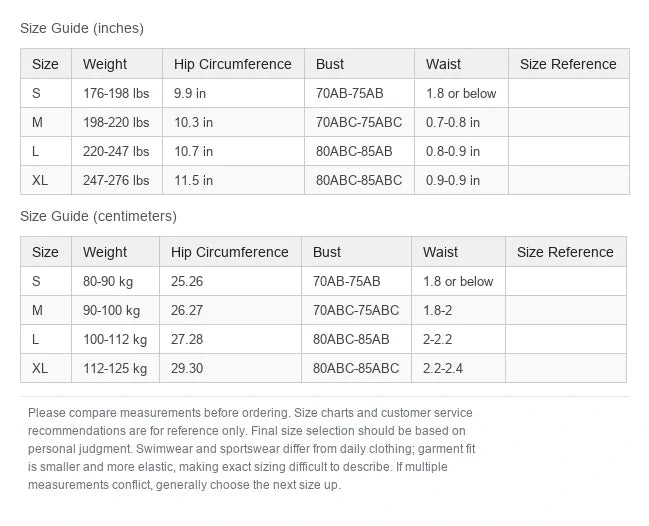Click the 26.27 hip circumference value
Screen dimensions: 649x526
(x=230, y=310)
